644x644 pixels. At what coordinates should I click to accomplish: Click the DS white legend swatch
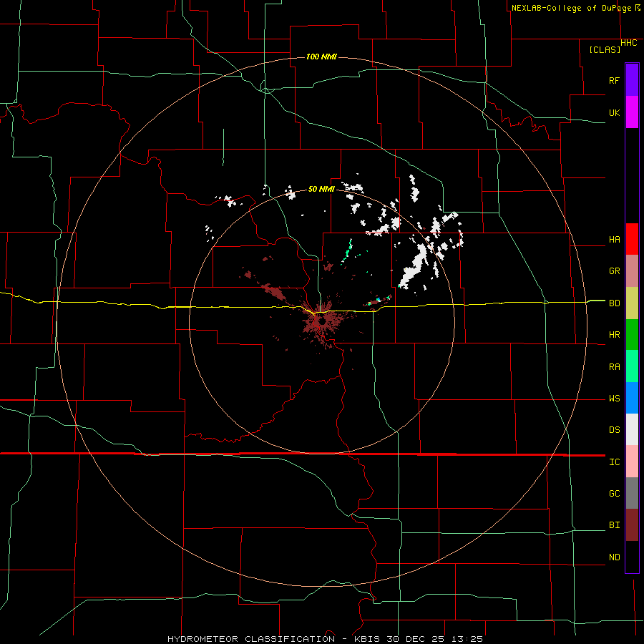[x=632, y=429]
